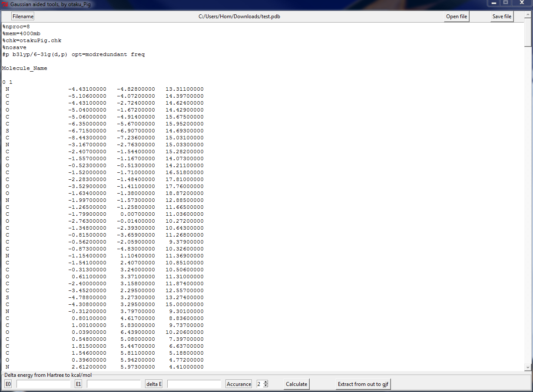
Task: Click the coordinate value -4.78800000
Action: 87,297
